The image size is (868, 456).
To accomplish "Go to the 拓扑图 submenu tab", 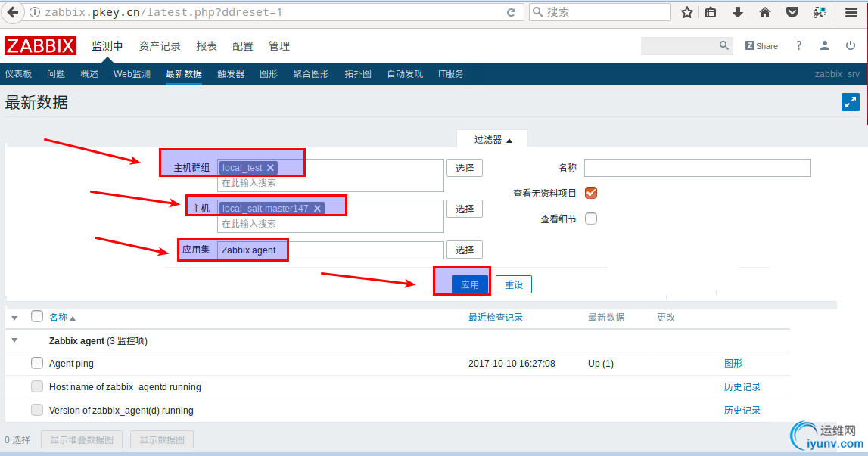I will point(358,73).
